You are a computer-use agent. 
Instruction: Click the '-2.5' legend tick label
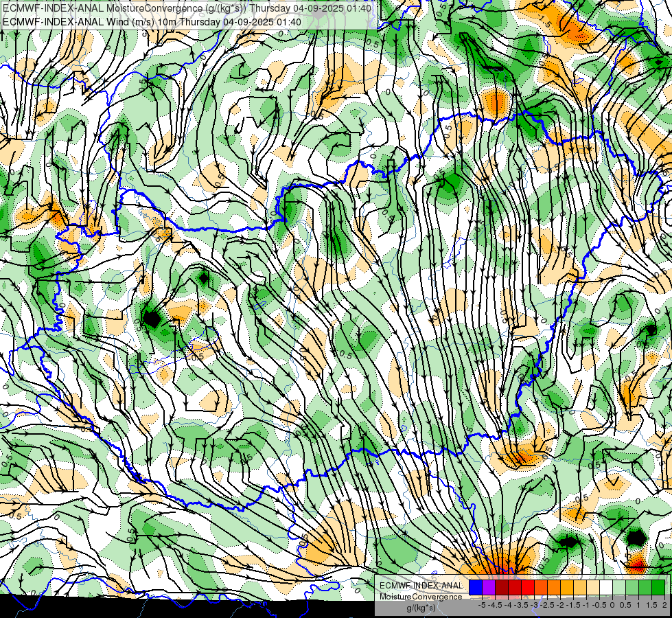[x=548, y=605]
